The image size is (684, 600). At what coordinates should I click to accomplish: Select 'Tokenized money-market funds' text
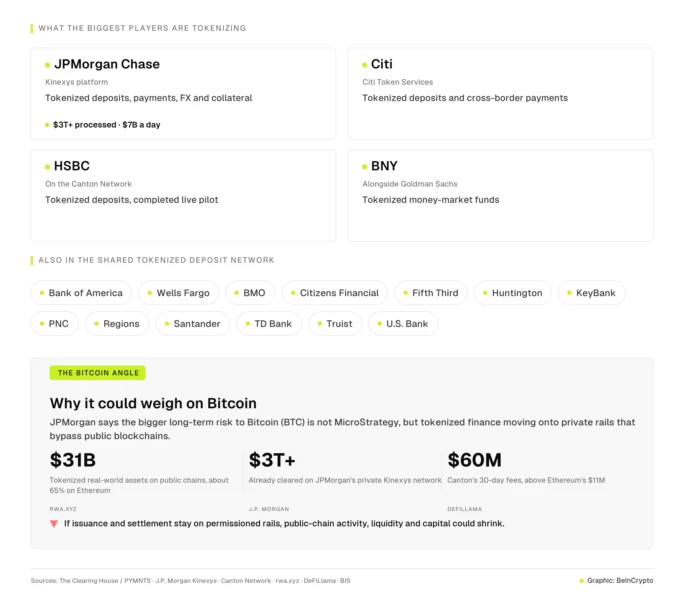click(431, 200)
